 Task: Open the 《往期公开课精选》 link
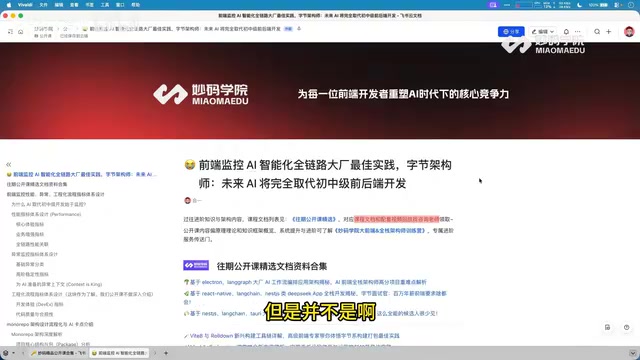(314, 220)
